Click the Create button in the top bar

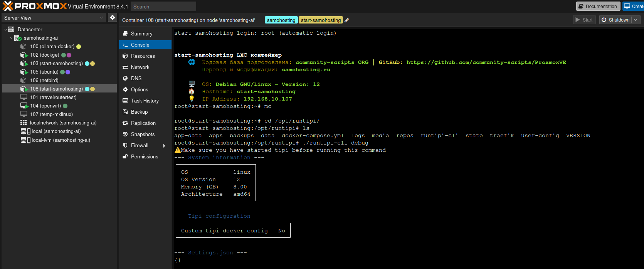click(x=634, y=6)
